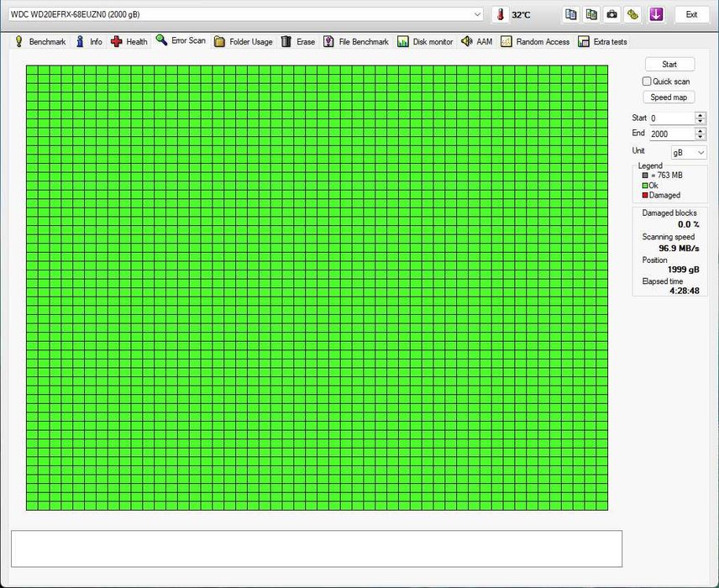Screen dimensions: 719x588
Task: Open the Disk monitor tab
Action: (426, 42)
